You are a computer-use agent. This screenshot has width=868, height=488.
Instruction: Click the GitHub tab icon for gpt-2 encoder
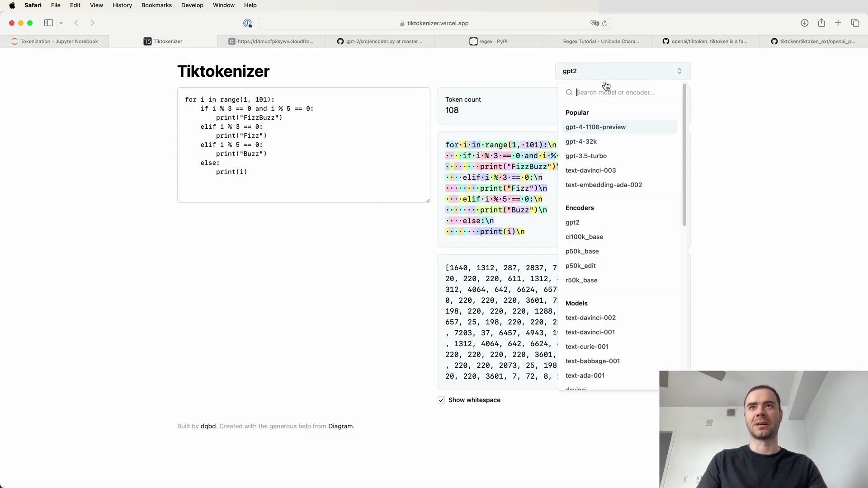[340, 41]
